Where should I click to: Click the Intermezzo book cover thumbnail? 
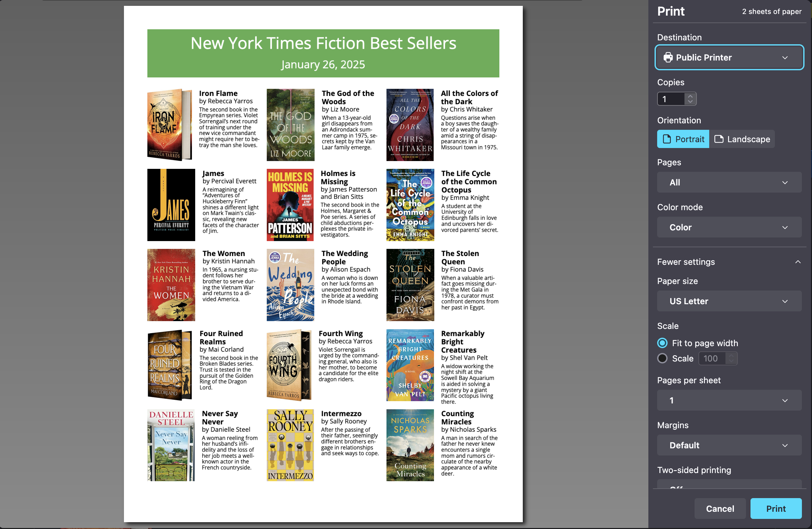click(290, 445)
